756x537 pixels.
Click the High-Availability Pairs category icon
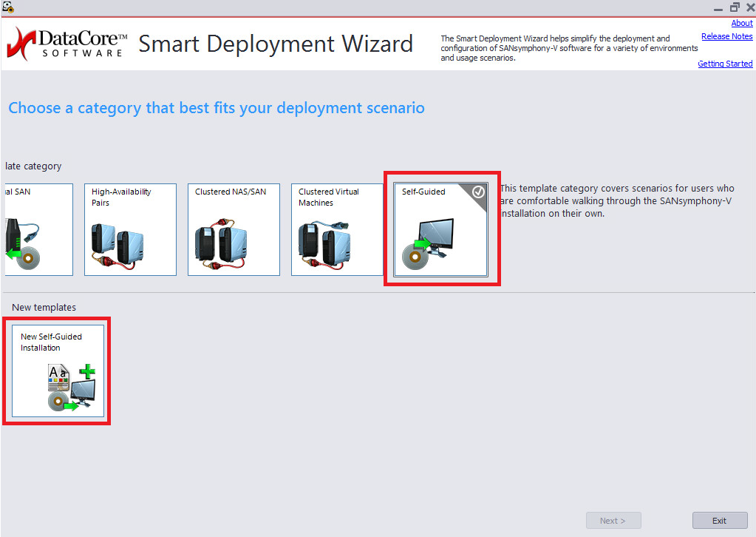(130, 229)
